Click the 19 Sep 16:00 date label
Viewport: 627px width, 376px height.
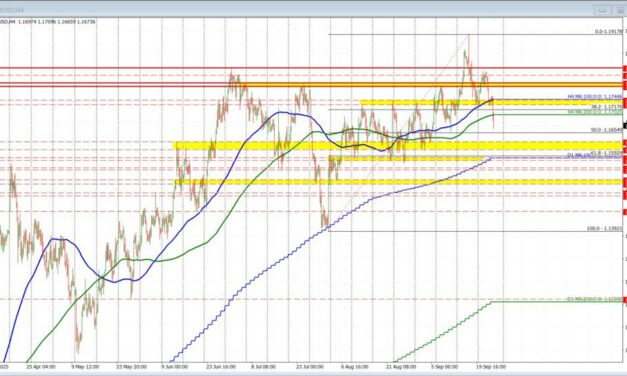point(491,366)
